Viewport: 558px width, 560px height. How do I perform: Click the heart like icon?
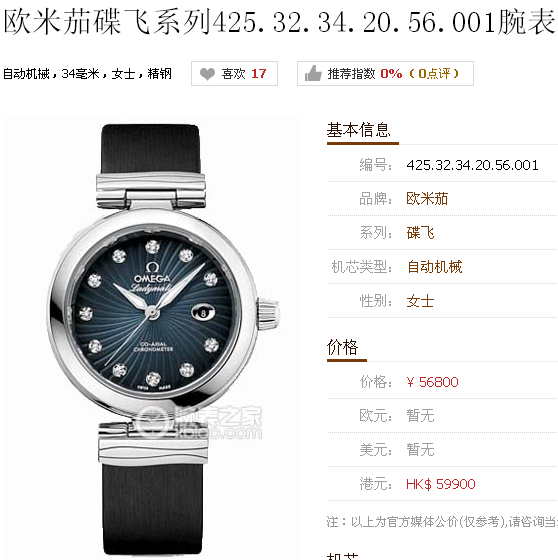[x=207, y=74]
